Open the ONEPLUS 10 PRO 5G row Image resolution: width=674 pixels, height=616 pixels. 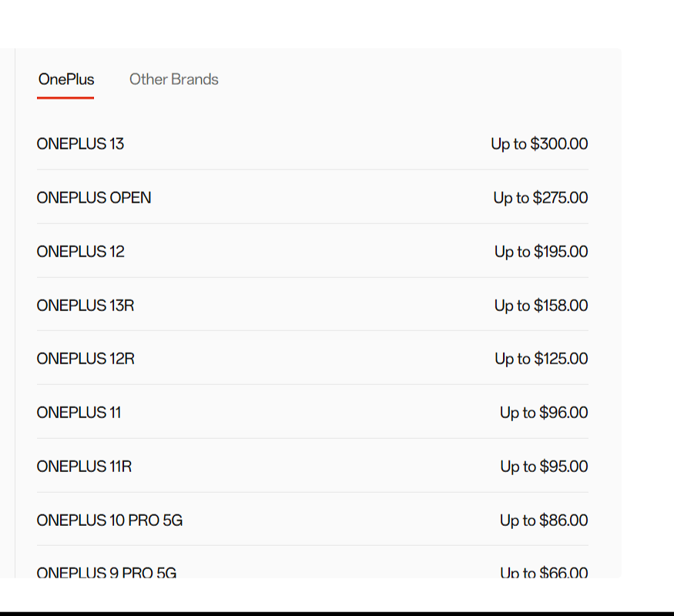pyautogui.click(x=109, y=521)
